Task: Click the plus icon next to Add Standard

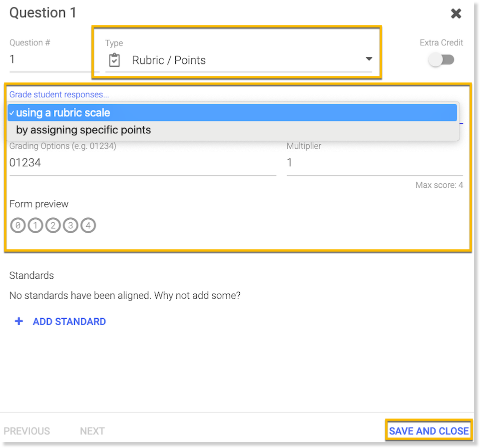Action: point(19,322)
